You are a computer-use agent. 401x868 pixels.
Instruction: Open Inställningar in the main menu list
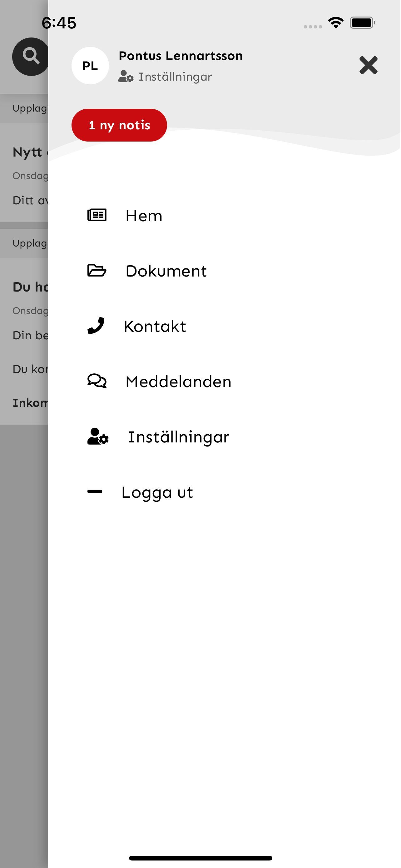pyautogui.click(x=178, y=437)
